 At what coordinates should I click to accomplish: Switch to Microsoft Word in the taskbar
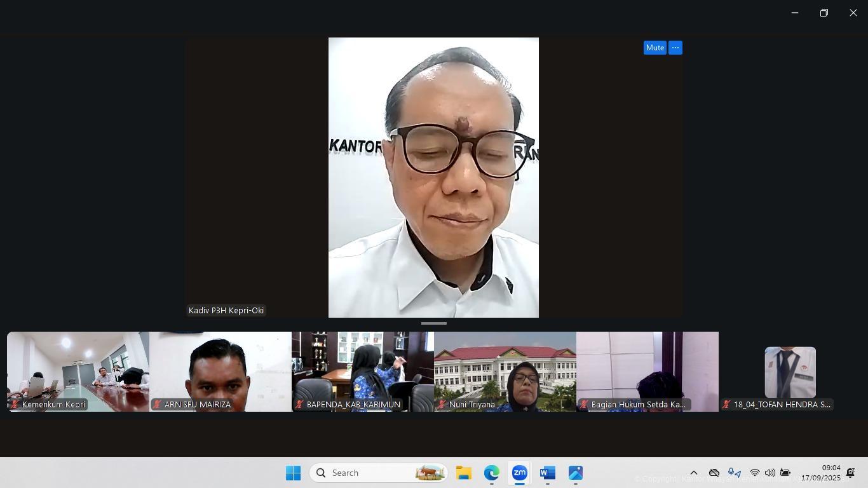tap(547, 473)
